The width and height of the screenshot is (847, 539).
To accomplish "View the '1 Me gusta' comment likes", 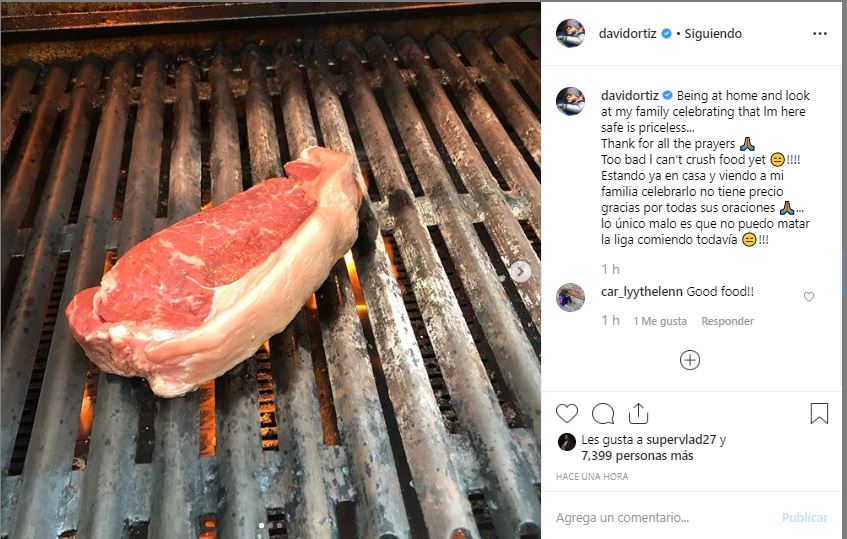I will (660, 321).
